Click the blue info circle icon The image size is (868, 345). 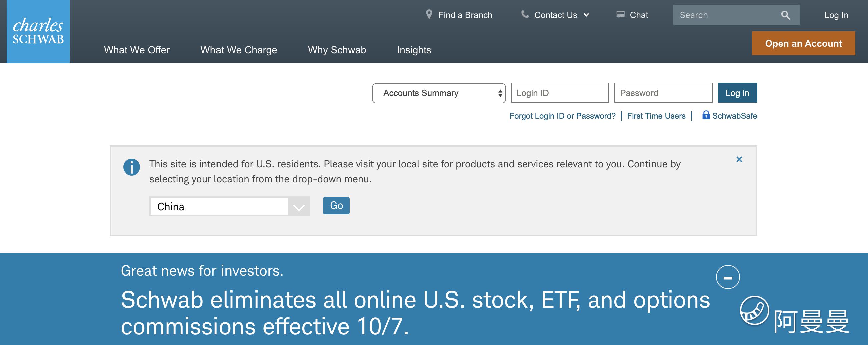click(131, 167)
